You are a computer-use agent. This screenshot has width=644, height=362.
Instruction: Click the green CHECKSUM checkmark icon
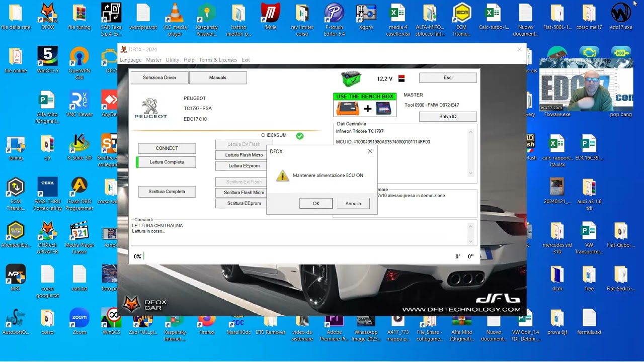coord(300,136)
